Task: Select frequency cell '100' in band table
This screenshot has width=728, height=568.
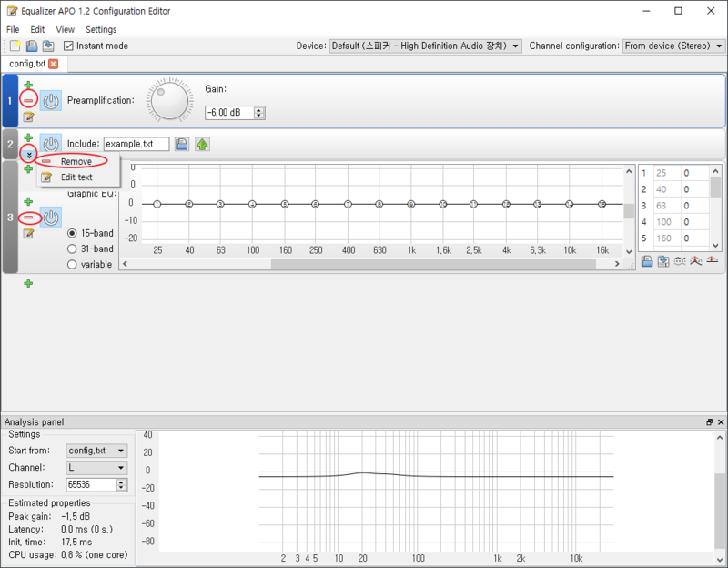Action: coord(667,222)
